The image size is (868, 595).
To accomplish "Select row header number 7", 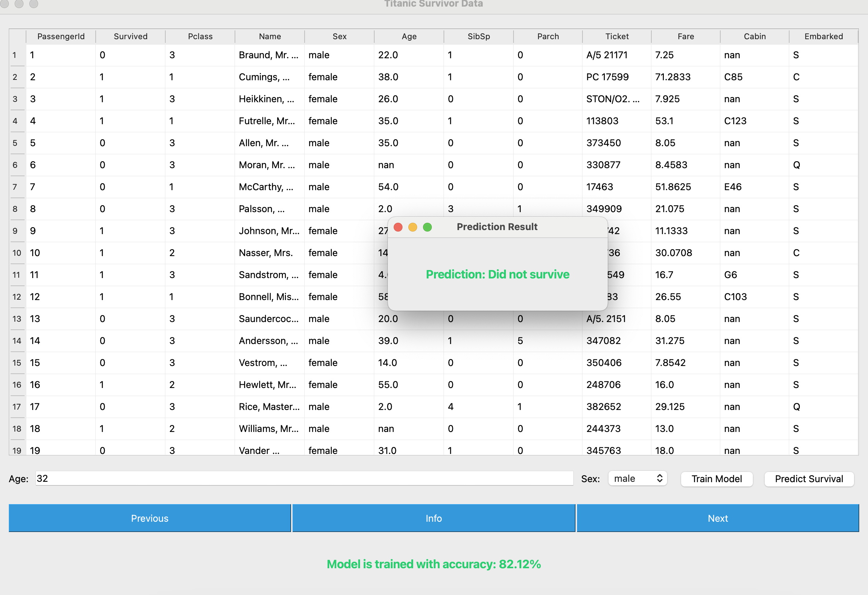I will 17,187.
